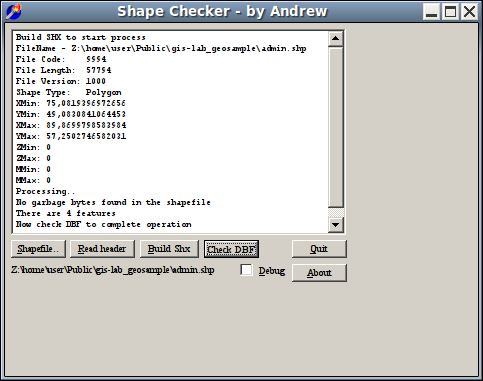This screenshot has height=381, width=483.
Task: Click the 'File Length' log line
Action: 63,70
